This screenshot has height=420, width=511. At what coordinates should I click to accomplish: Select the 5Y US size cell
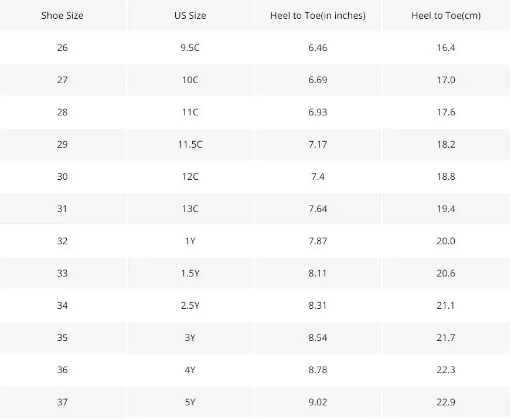pos(190,402)
